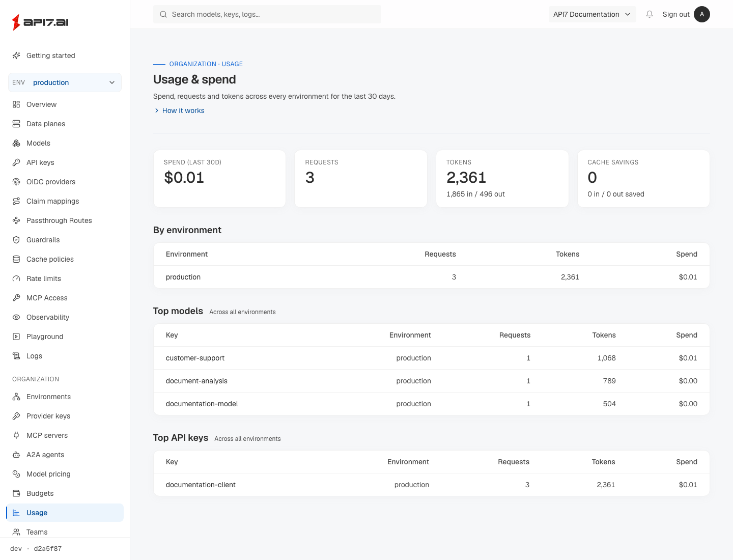Open the Model pricing link
The height and width of the screenshot is (560, 733).
[65, 474]
